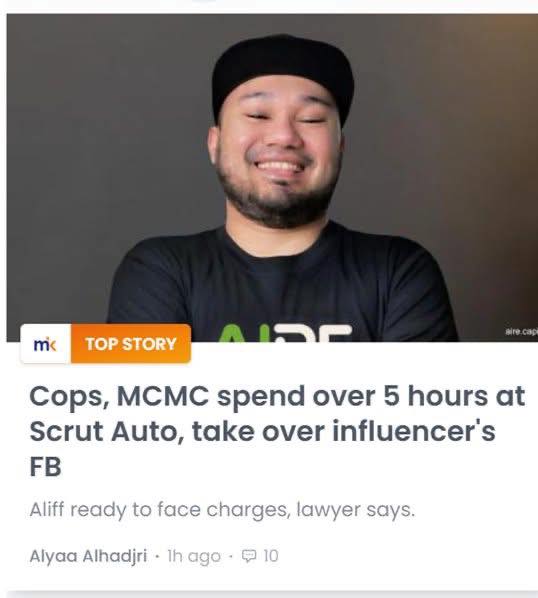Screen dimensions: 538x598
Task: Click the gray divider below the article card
Action: click(272, 594)
